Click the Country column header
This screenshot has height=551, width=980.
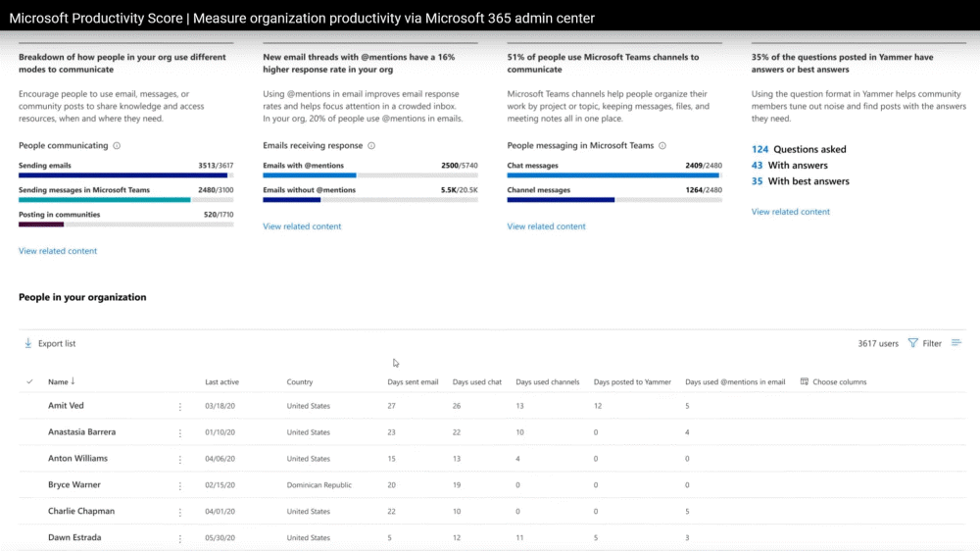point(300,381)
